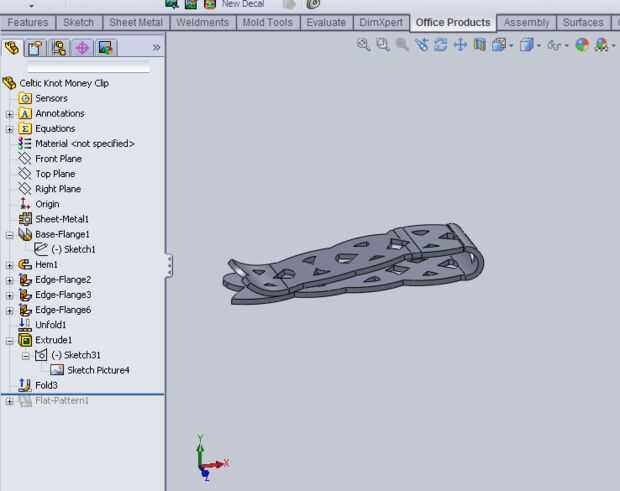
Task: Expand the Edge-Flange2 feature
Action: [x=10, y=280]
